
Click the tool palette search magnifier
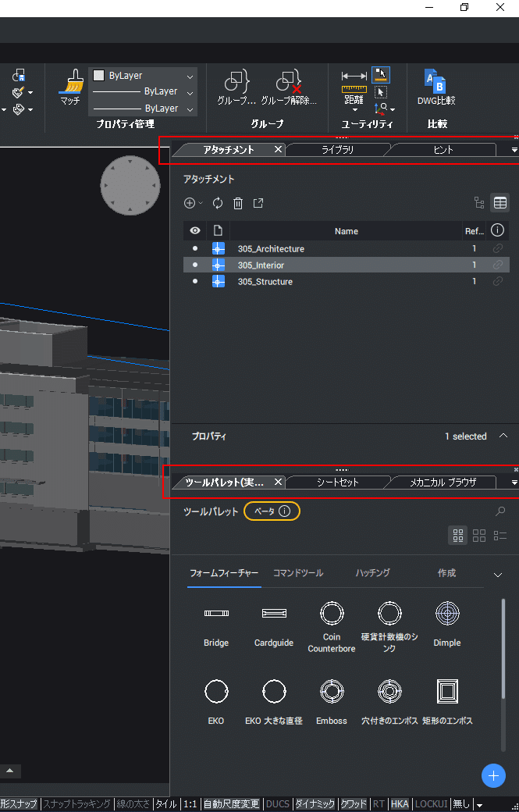coord(500,511)
